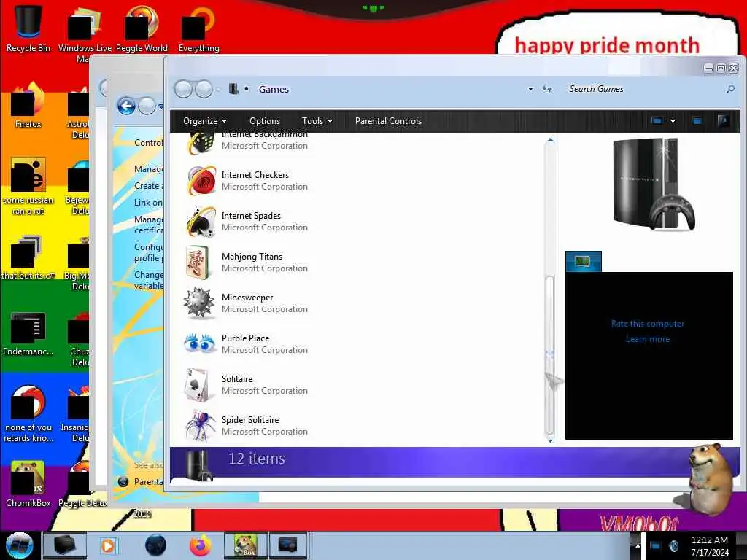The width and height of the screenshot is (747, 560).
Task: Select the Spider Solitaire spider icon
Action: click(x=200, y=425)
